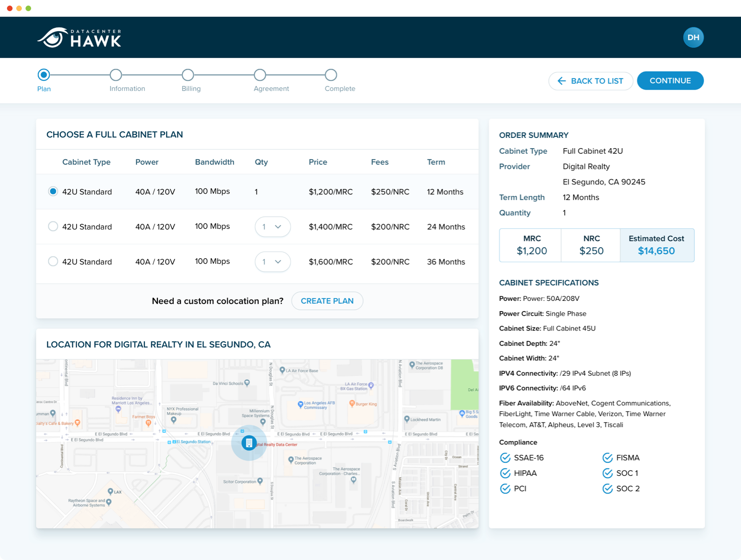Click the Bandwidth column header
This screenshot has width=741, height=560.
[x=214, y=162]
